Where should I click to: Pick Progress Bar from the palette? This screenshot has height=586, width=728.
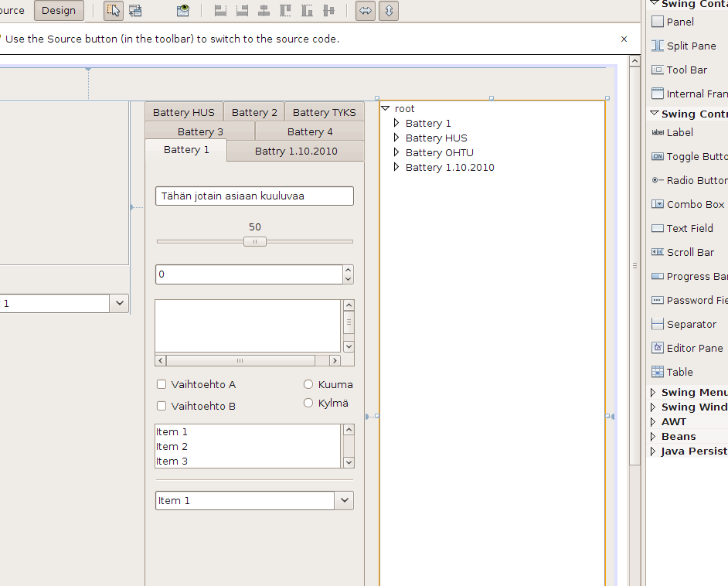click(x=689, y=276)
